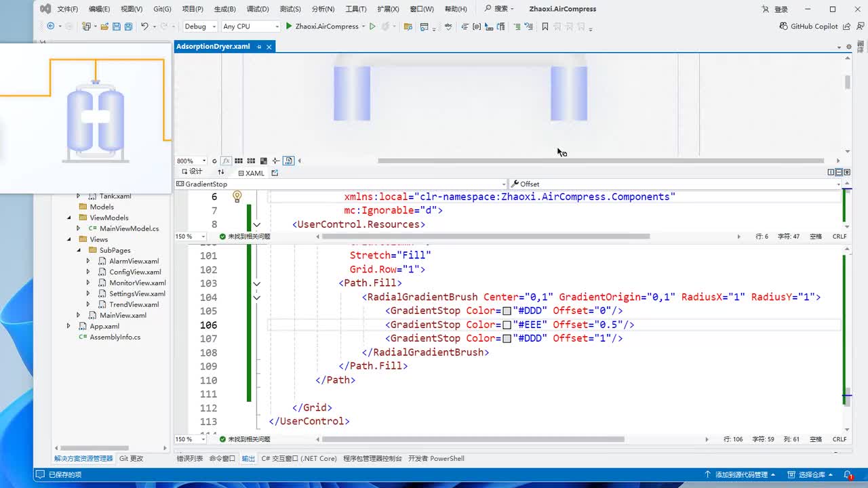Open the 调试(D) menu

(x=257, y=9)
